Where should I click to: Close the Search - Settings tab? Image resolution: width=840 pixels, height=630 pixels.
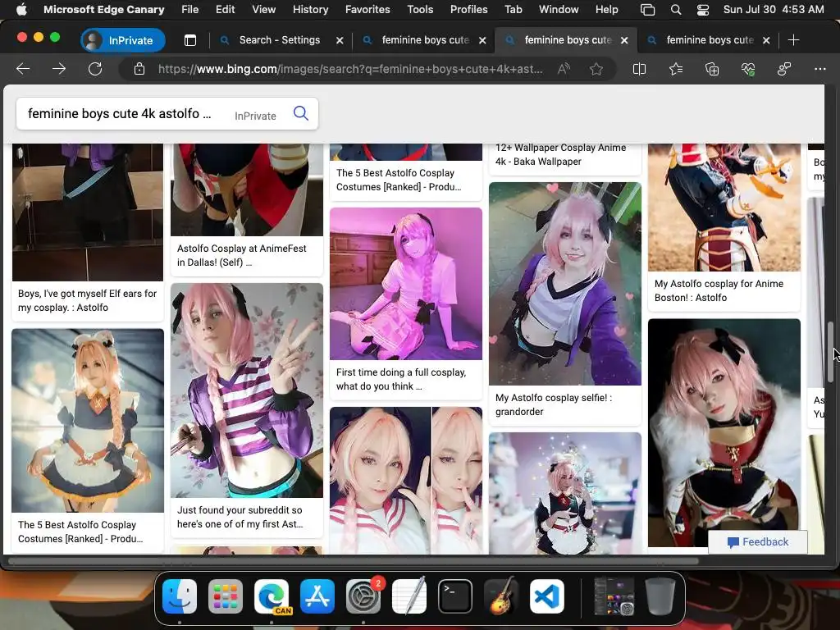tap(340, 40)
